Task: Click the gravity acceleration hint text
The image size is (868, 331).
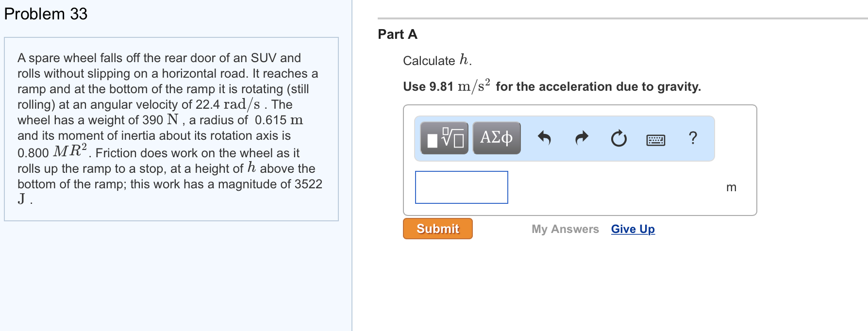Action: [x=552, y=86]
